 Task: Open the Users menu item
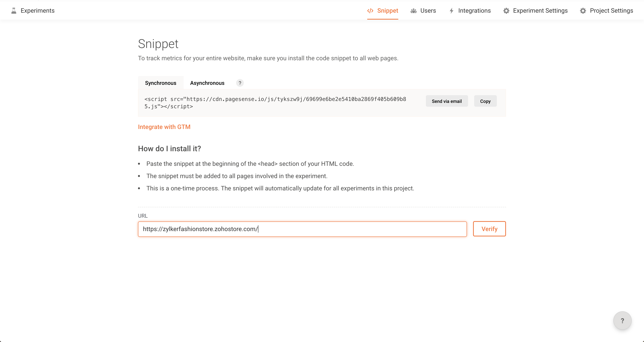click(x=428, y=11)
